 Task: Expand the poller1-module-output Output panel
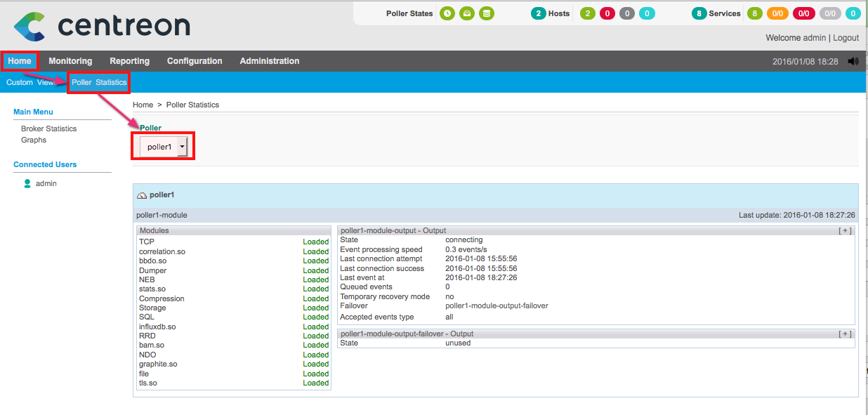846,230
